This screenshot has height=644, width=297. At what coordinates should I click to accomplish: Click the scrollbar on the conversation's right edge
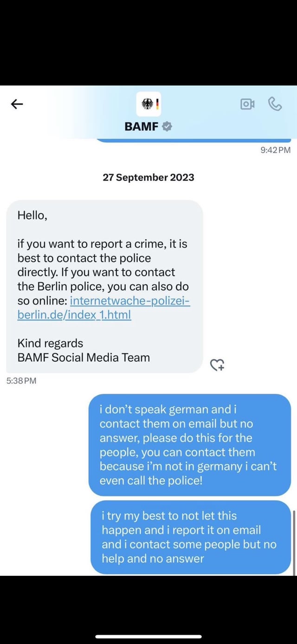coord(293,542)
